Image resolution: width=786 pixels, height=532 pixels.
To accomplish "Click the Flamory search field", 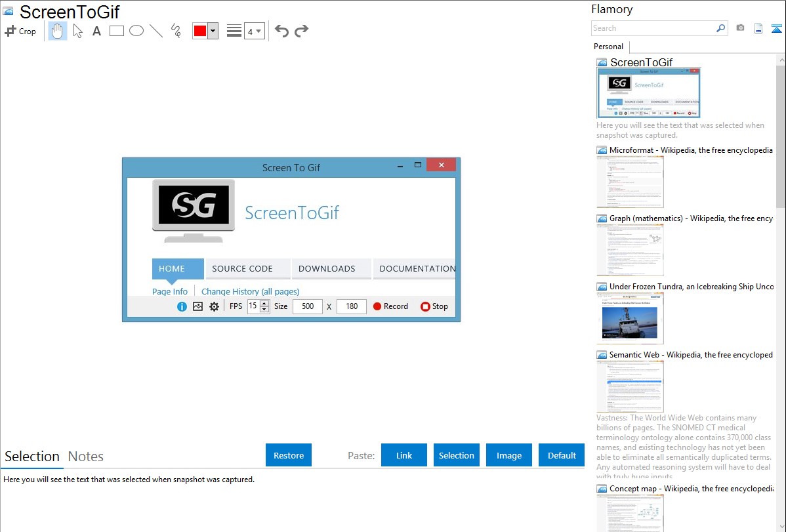I will (653, 28).
